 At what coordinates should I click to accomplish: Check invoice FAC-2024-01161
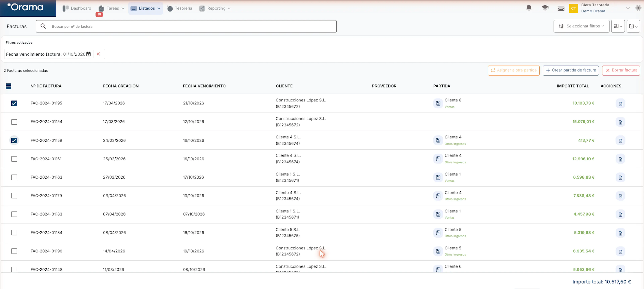point(14,159)
